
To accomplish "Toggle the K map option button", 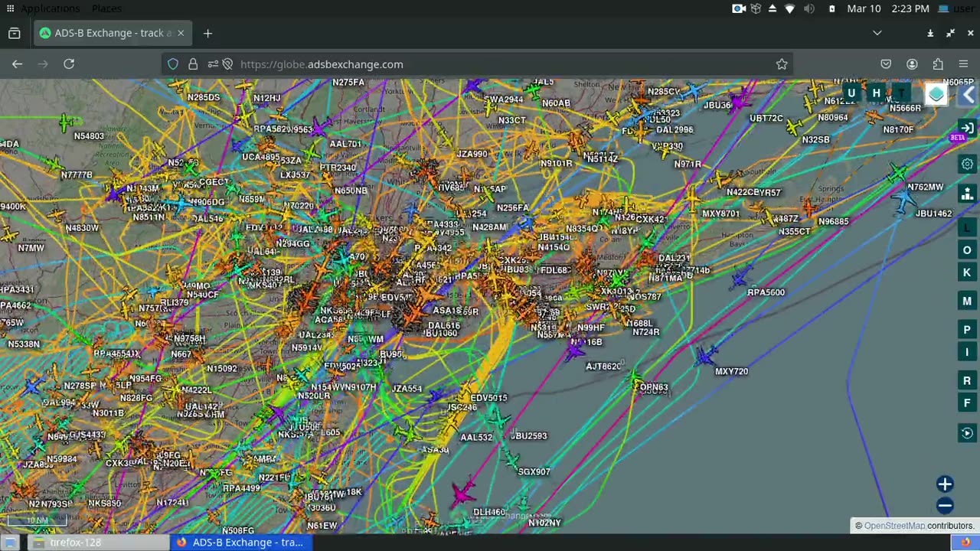I will pos(967,272).
